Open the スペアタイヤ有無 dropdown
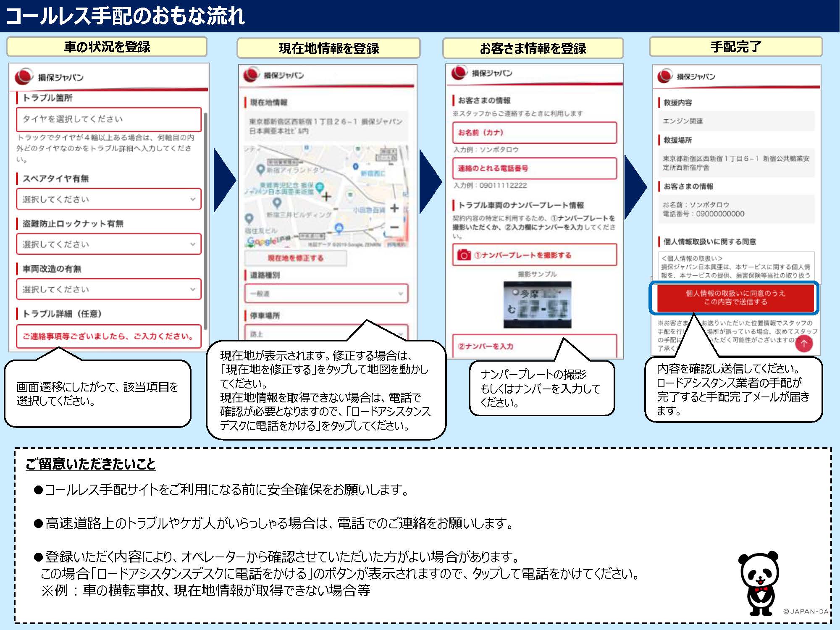This screenshot has width=840, height=630. click(x=108, y=199)
